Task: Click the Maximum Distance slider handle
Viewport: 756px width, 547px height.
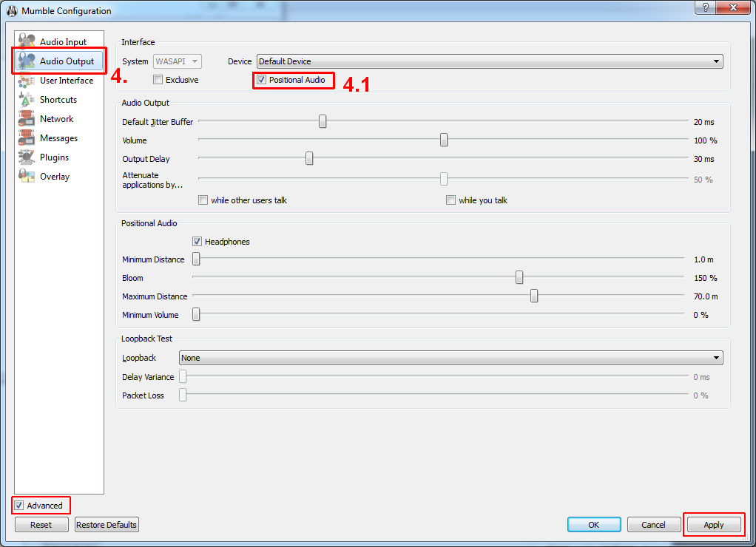Action: point(534,296)
